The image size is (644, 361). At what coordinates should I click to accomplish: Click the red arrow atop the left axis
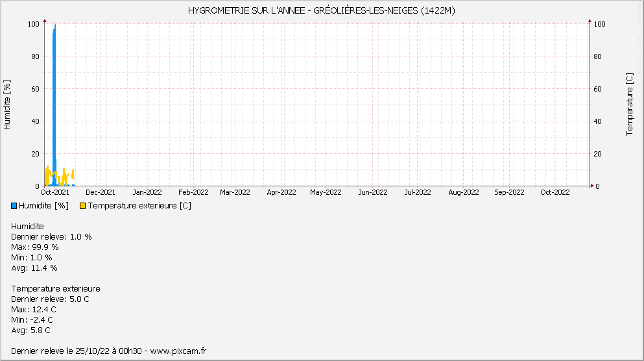coord(45,21)
